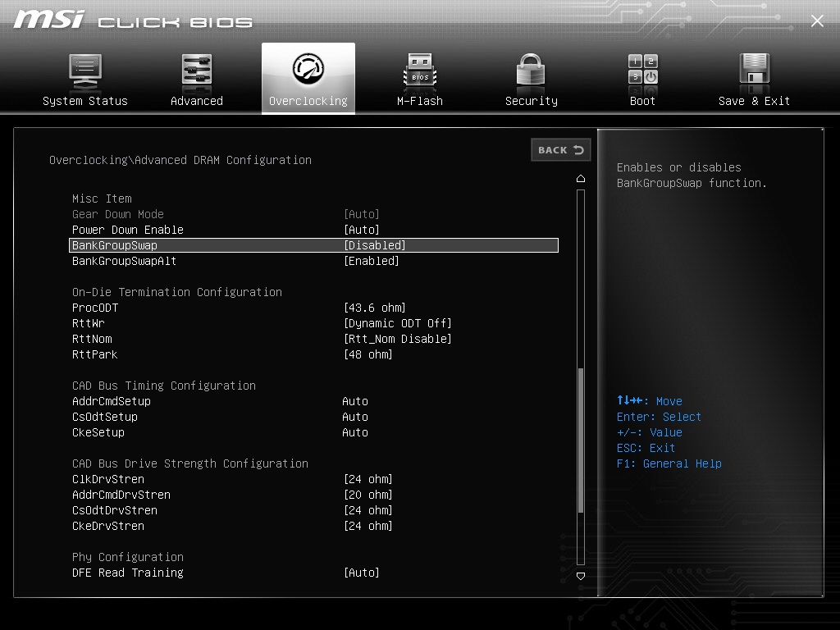Open ProcODT [43.6 ohm] value
This screenshot has height=630, width=840.
point(374,308)
